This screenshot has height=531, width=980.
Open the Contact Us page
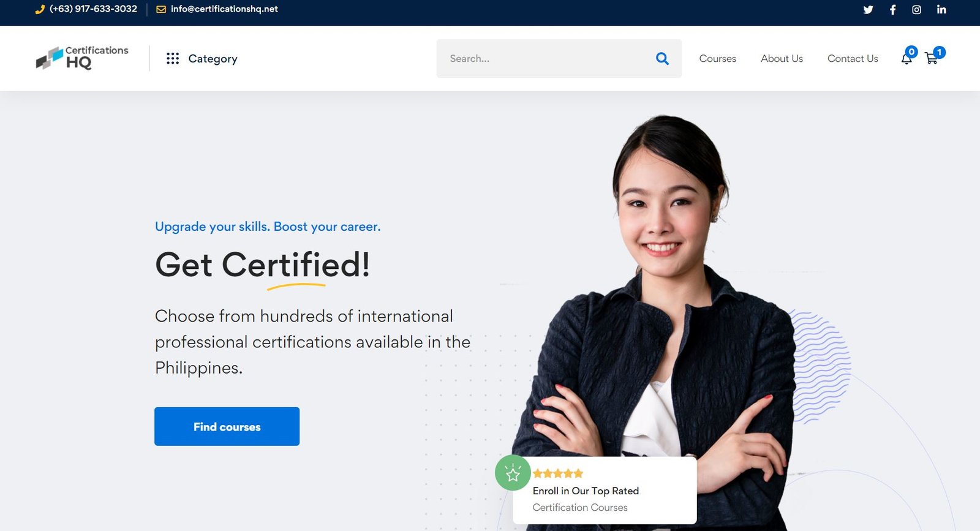coord(853,59)
